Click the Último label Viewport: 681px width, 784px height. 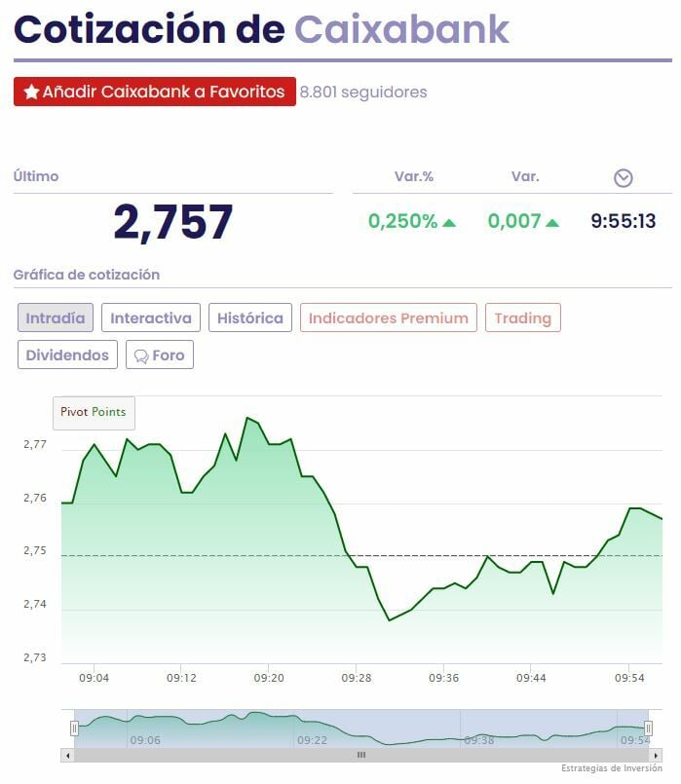[36, 176]
